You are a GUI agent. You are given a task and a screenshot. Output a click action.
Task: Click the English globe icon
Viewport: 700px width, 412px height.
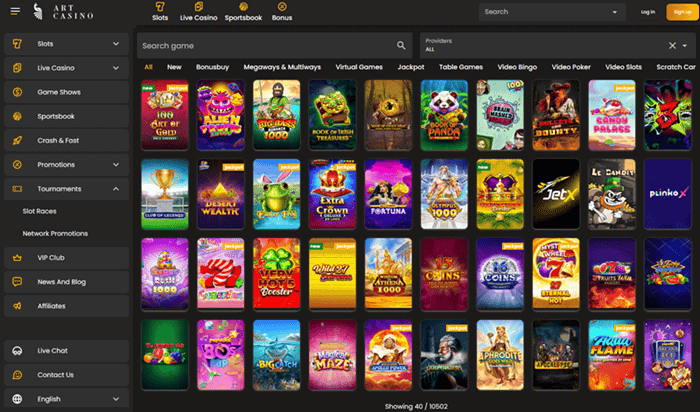[x=17, y=399]
